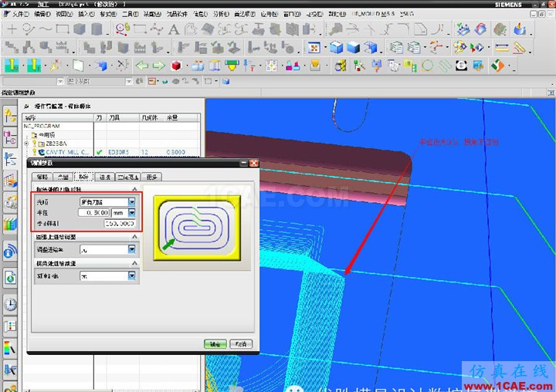Click the pink and cyan bottles icon
This screenshot has height=392, width=556.
point(293,66)
